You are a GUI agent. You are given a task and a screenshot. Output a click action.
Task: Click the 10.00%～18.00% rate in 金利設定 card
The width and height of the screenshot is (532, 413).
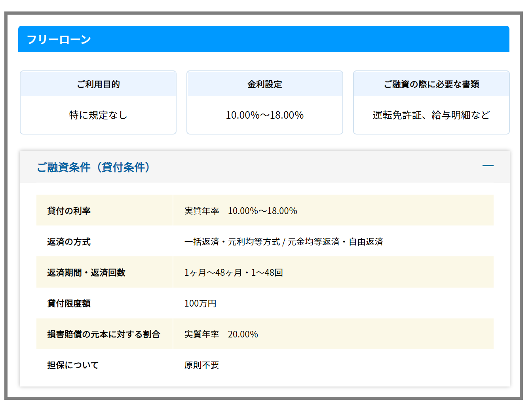(264, 115)
